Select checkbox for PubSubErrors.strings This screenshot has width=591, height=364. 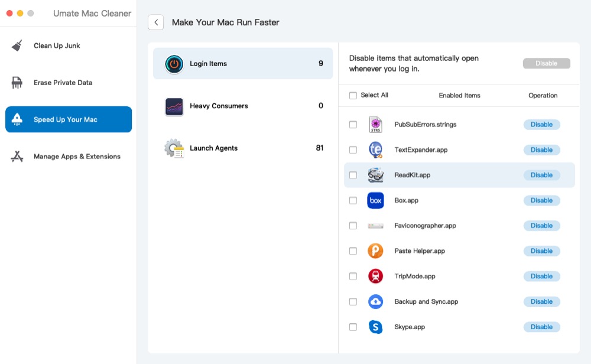coord(353,125)
